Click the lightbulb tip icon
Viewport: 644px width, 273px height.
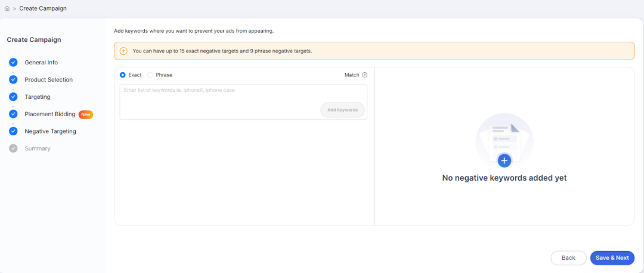tap(123, 51)
